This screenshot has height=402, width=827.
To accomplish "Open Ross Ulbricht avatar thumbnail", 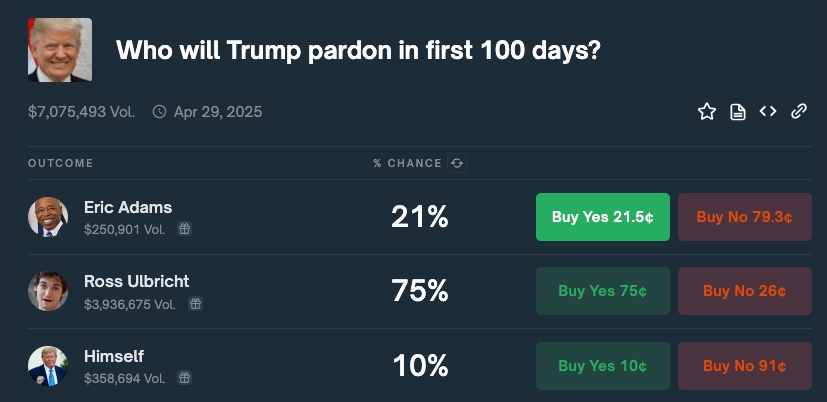I will [48, 291].
